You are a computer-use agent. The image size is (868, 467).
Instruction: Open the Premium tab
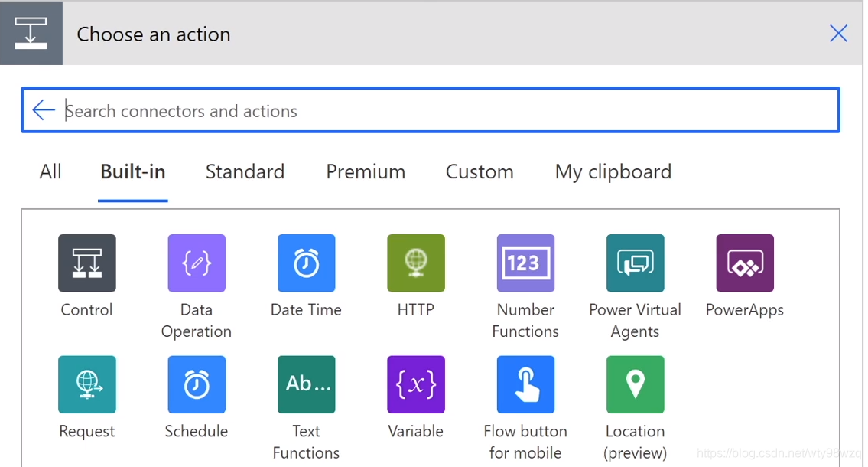tap(366, 172)
